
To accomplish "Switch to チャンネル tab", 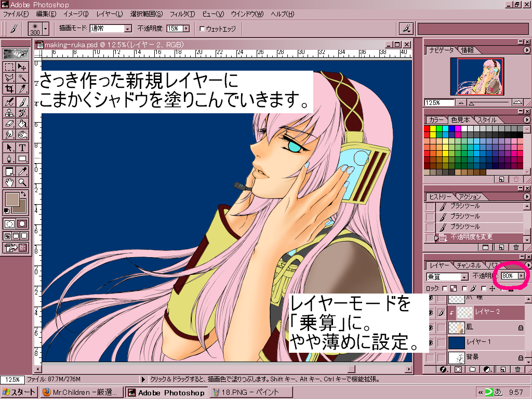I will (x=468, y=265).
